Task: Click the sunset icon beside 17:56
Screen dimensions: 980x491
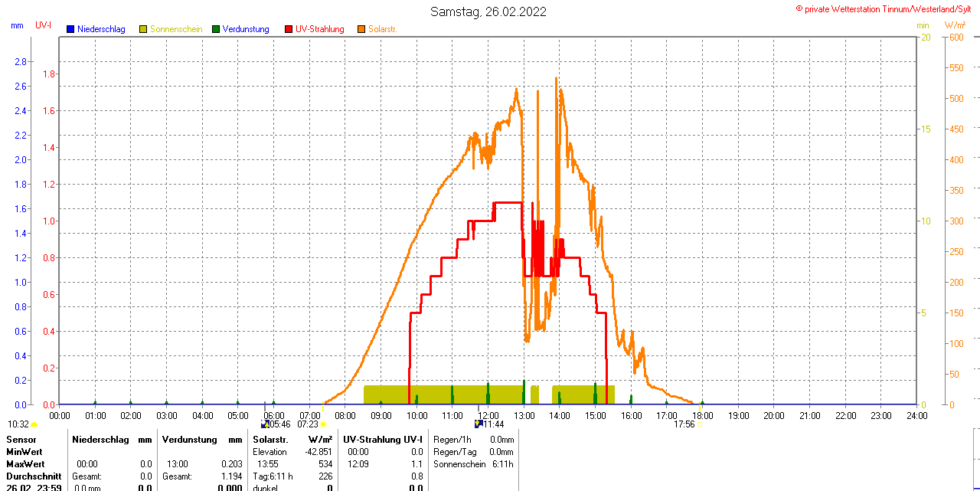Action: 701,424
